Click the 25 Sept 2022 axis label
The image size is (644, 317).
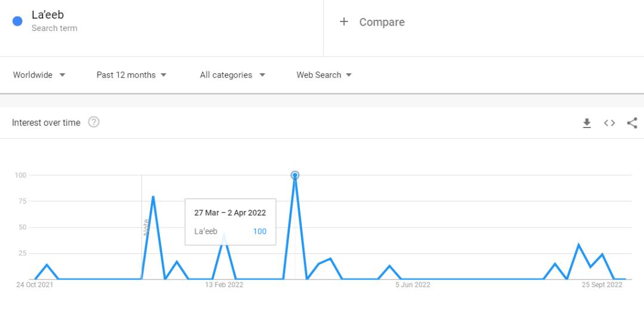pyautogui.click(x=602, y=285)
